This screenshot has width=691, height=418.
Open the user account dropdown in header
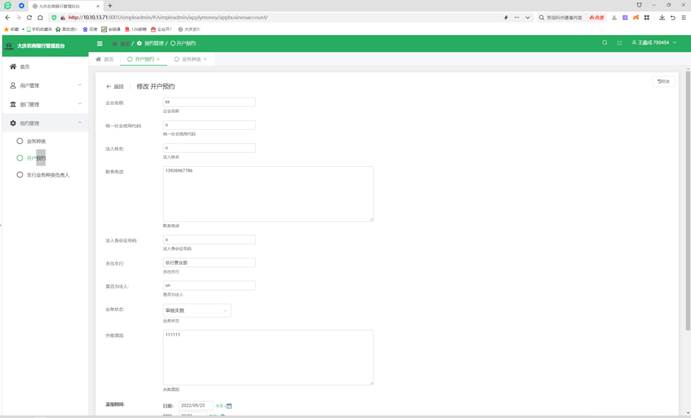point(655,43)
